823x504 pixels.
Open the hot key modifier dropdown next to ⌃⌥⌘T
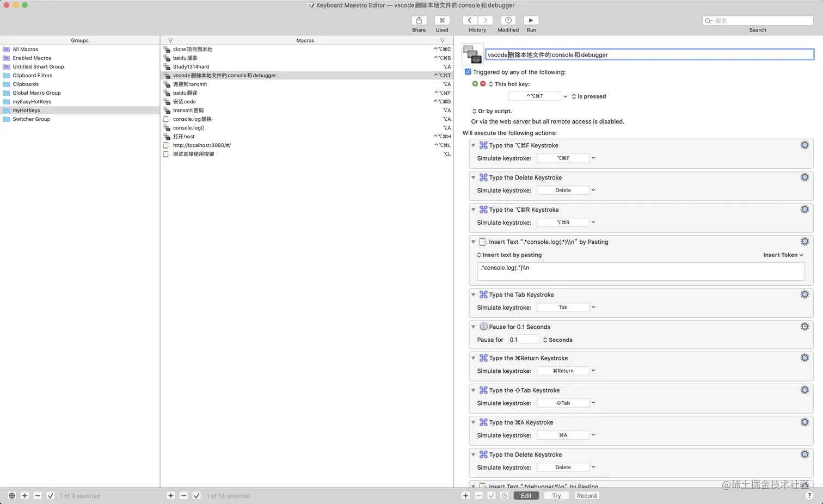565,96
